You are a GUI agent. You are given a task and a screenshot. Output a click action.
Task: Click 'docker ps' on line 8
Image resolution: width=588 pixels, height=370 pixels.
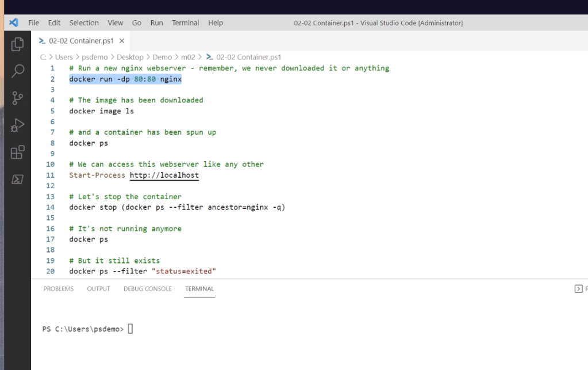point(89,143)
